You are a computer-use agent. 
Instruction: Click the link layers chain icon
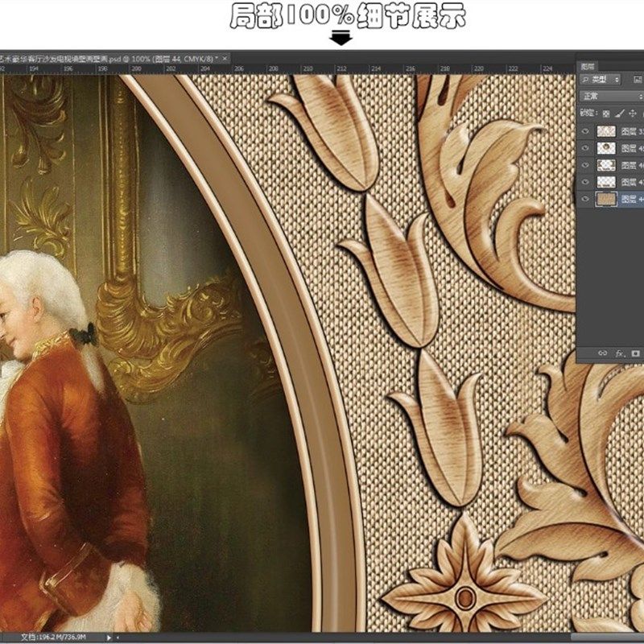pyautogui.click(x=602, y=353)
